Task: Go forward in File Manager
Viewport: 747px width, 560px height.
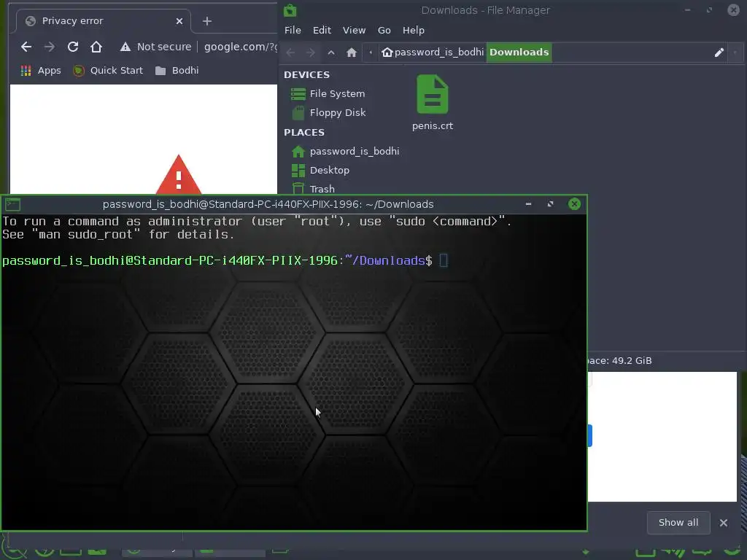Action: point(311,52)
